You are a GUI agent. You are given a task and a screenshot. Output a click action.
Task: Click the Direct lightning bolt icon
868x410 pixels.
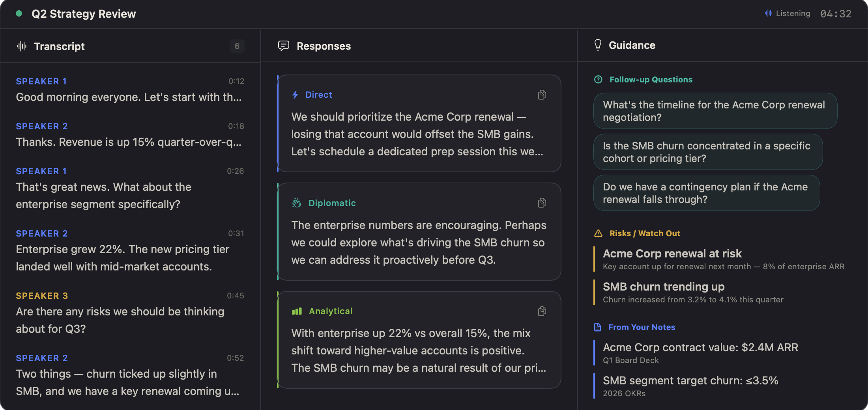click(x=295, y=95)
